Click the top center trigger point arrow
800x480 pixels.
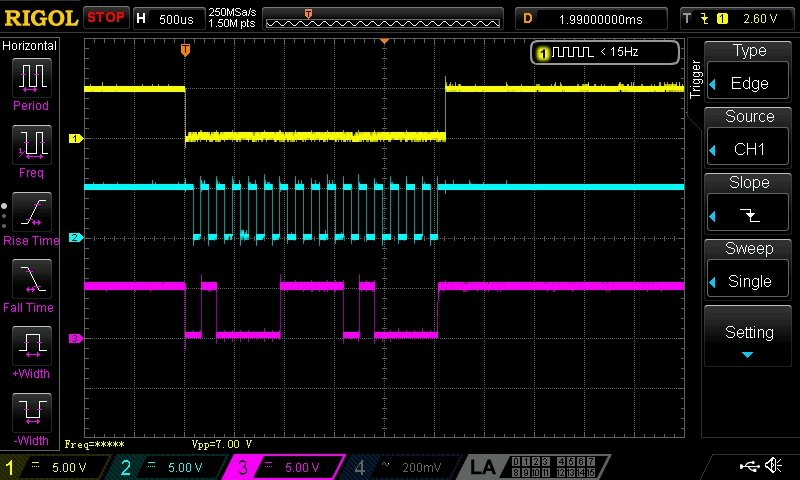(x=384, y=41)
